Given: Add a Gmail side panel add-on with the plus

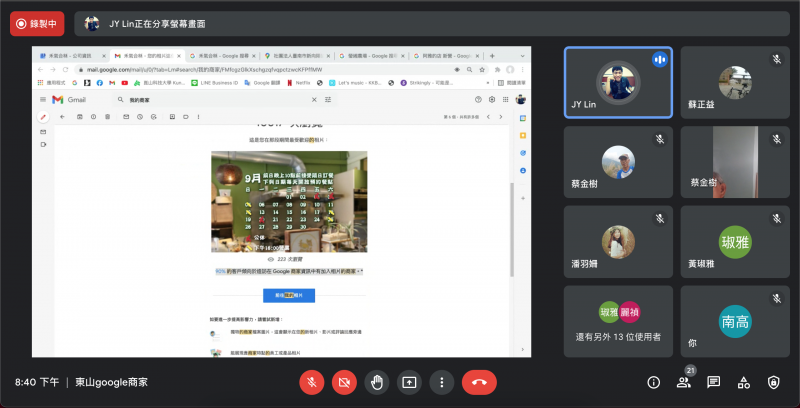Looking at the screenshot, I should [x=522, y=198].
